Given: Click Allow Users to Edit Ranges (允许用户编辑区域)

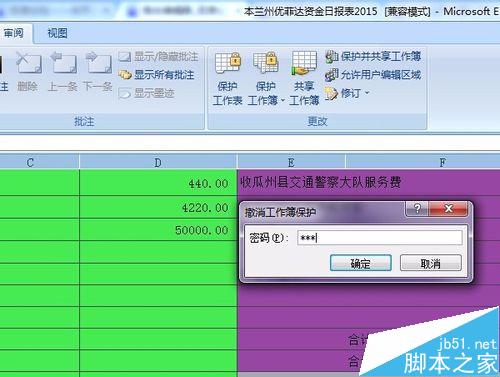Looking at the screenshot, I should [x=373, y=75].
